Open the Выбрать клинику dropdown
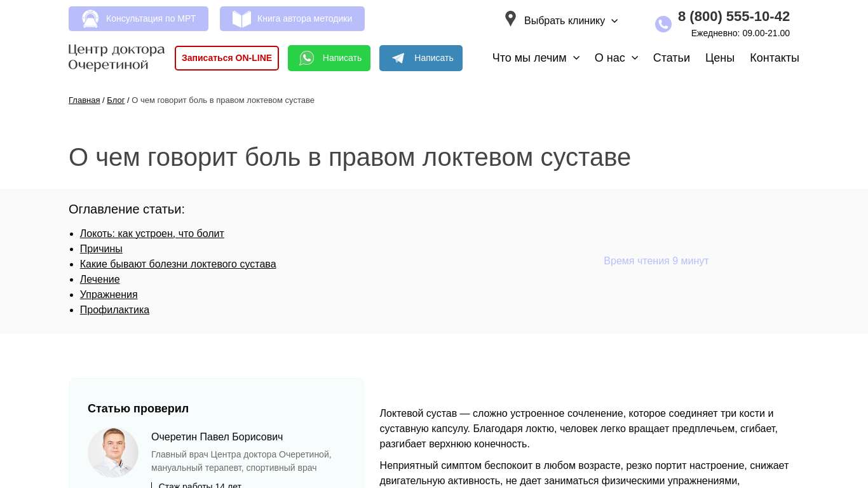 [x=571, y=21]
